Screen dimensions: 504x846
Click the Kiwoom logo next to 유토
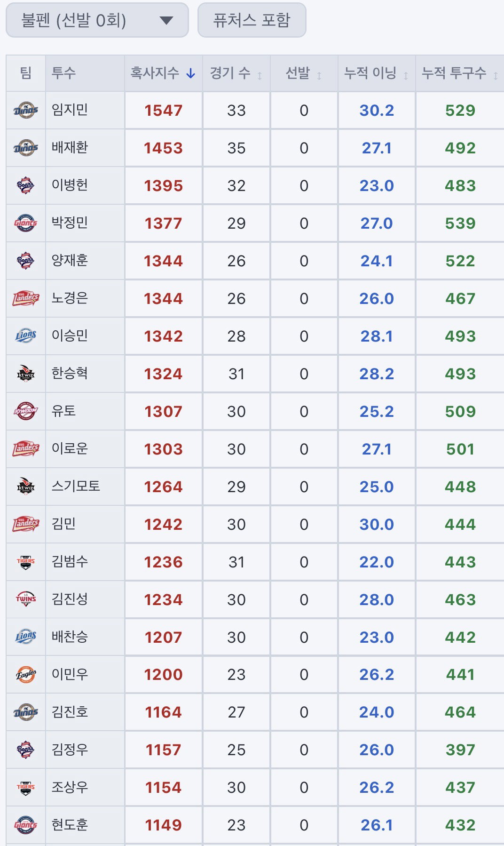[x=26, y=411]
